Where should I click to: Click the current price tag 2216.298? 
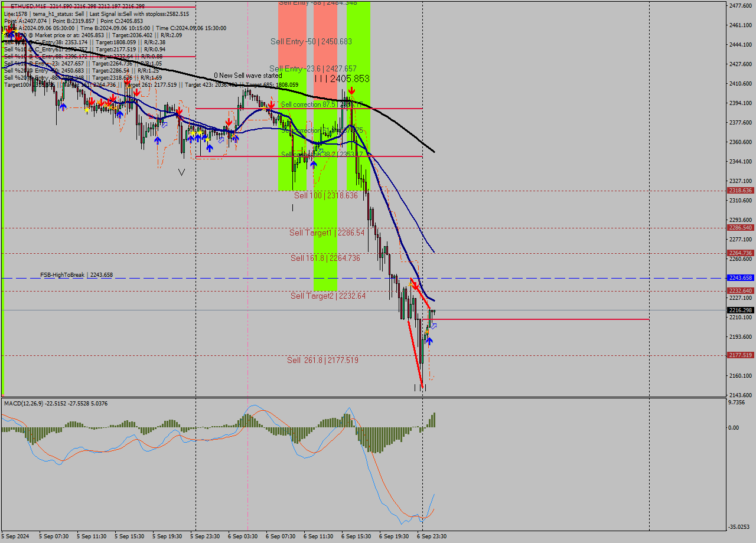pyautogui.click(x=741, y=310)
